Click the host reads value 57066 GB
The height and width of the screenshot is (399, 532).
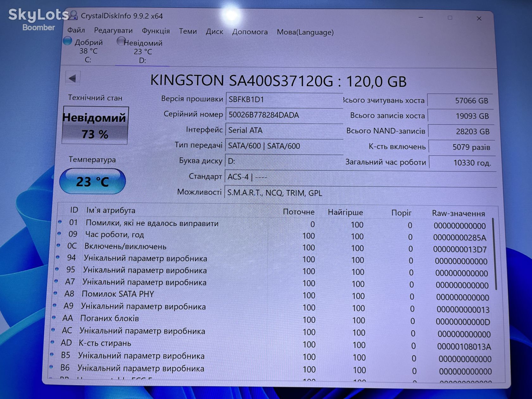460,101
